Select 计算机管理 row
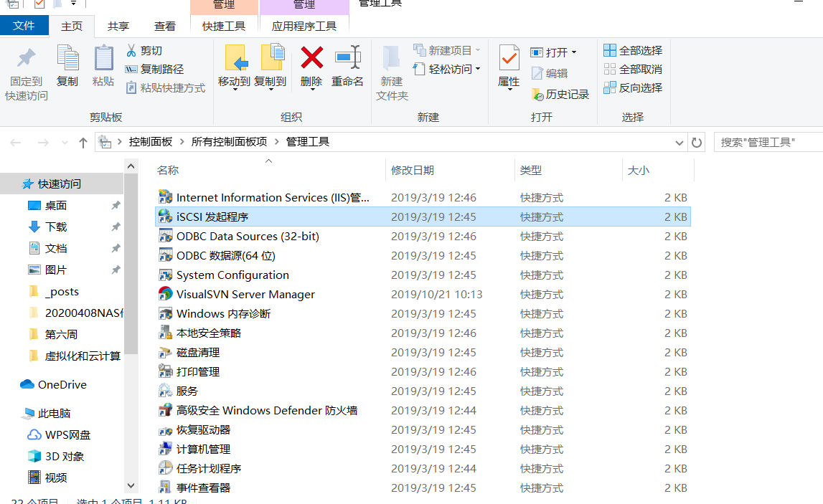Viewport: 823px width, 504px height. (x=423, y=450)
